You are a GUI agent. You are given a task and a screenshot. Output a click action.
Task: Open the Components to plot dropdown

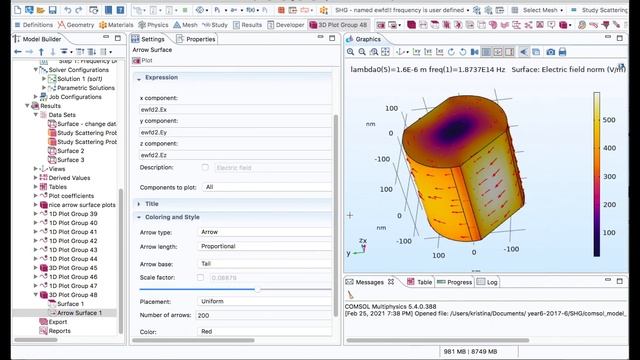pyautogui.click(x=267, y=187)
